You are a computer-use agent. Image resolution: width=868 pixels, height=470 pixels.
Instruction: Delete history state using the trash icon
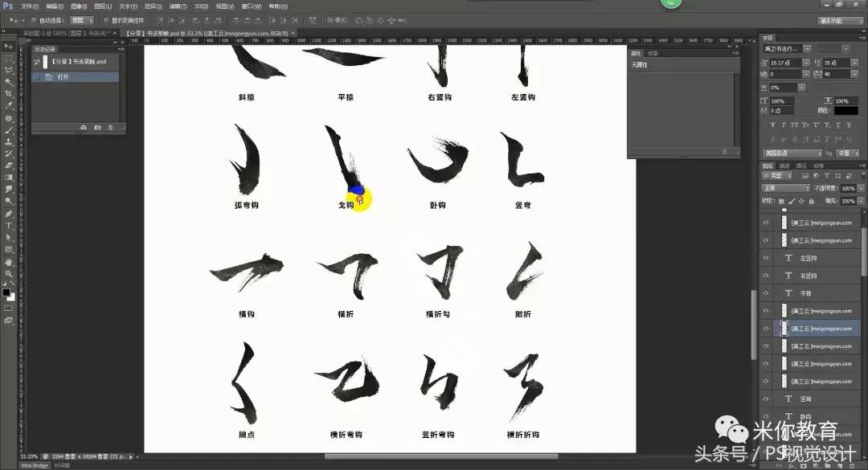(x=111, y=127)
